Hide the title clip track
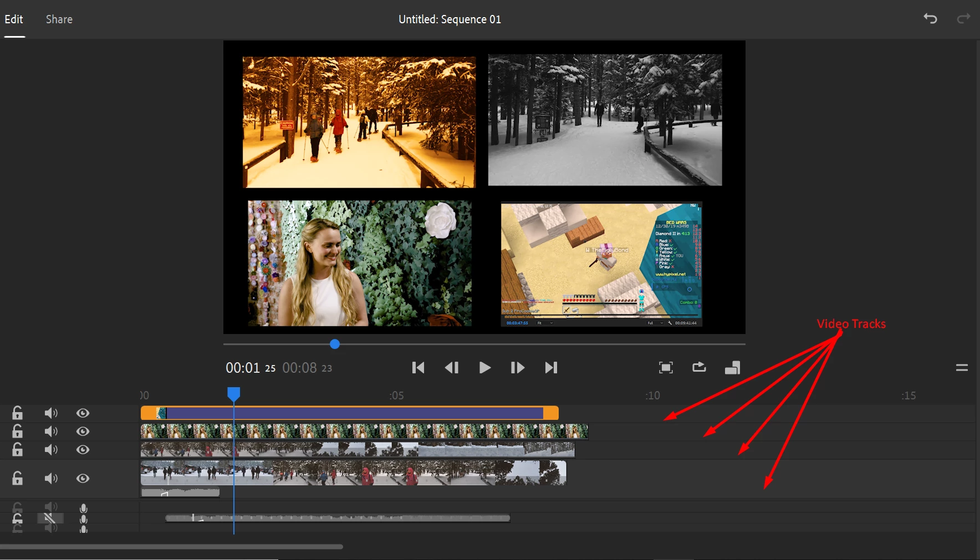 click(x=83, y=413)
